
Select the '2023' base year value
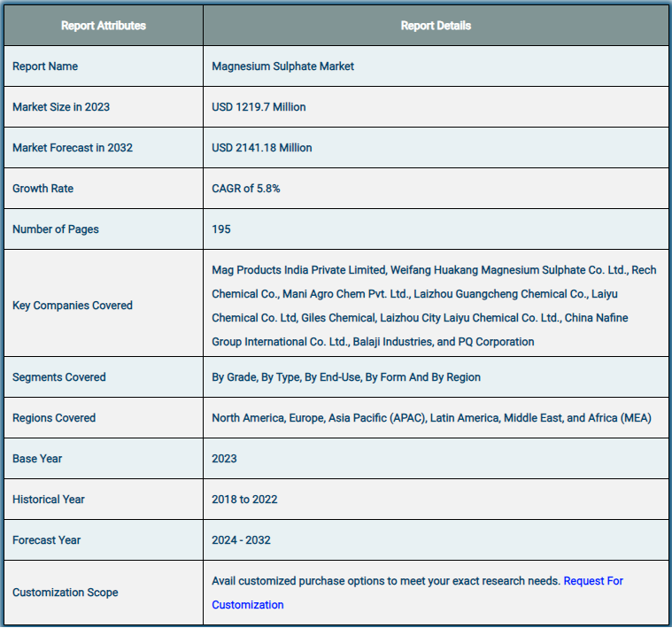pyautogui.click(x=224, y=459)
